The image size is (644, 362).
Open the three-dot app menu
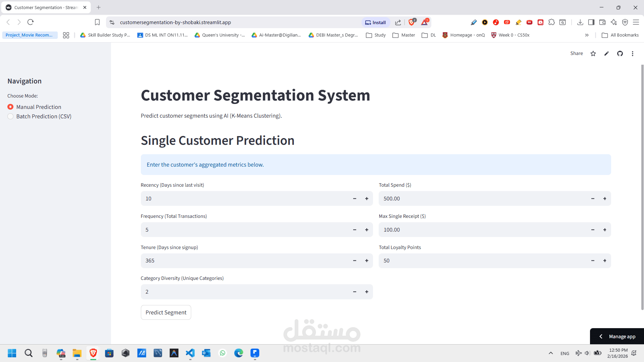633,54
